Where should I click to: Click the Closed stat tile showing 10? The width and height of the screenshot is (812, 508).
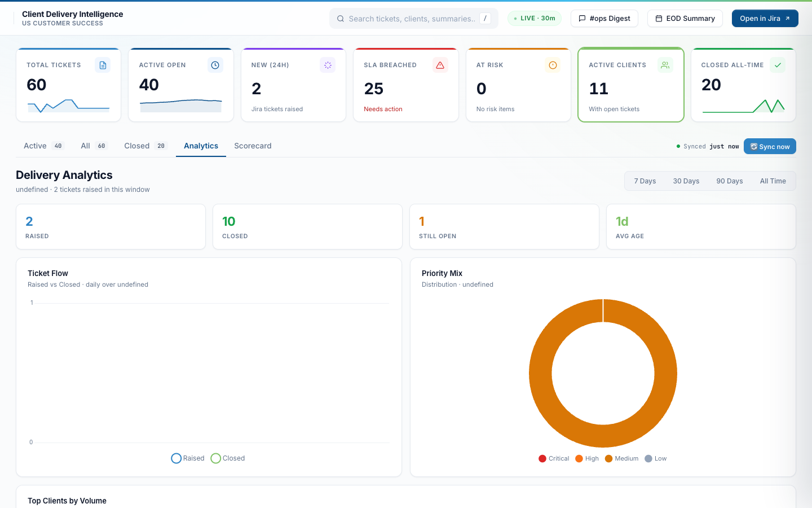click(x=307, y=226)
